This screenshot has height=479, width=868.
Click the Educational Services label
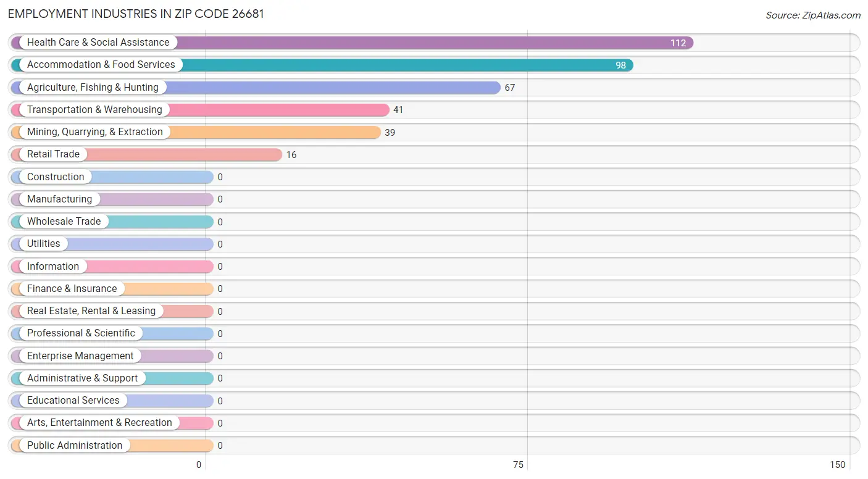coord(73,401)
